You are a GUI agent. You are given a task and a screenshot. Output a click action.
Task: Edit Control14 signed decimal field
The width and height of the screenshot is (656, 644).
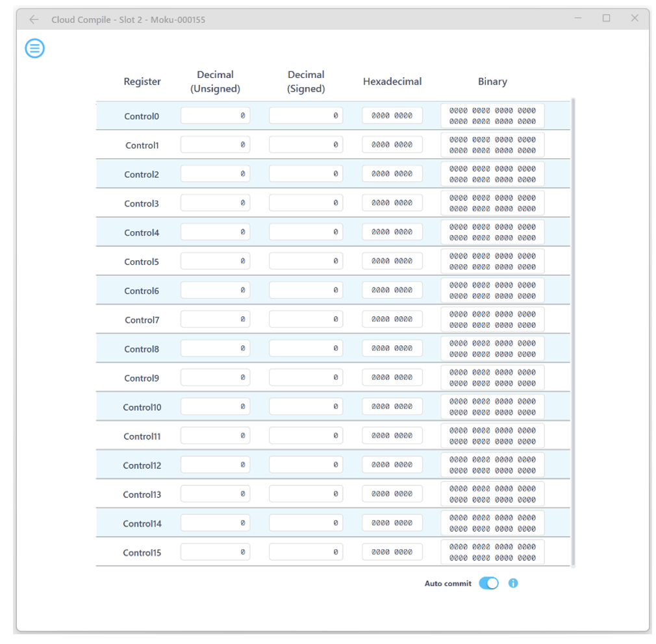pos(306,523)
